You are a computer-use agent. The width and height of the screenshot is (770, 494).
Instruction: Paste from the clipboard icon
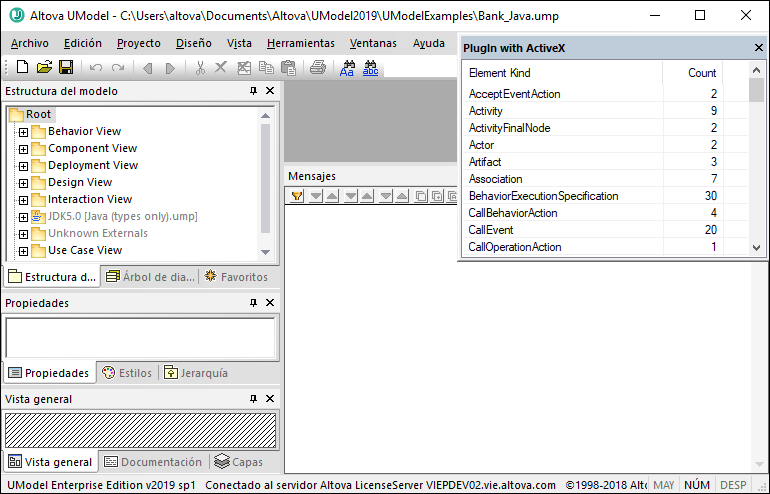click(289, 68)
